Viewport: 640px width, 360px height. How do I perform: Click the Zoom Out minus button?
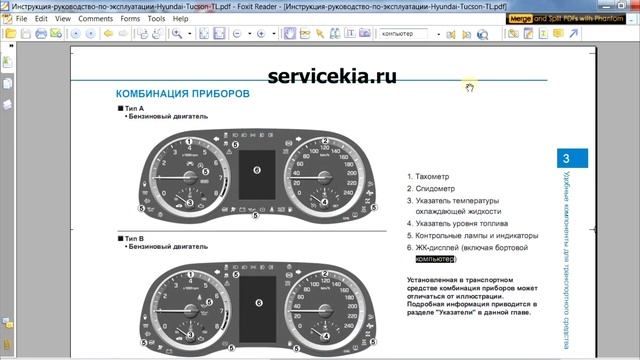coord(237,34)
